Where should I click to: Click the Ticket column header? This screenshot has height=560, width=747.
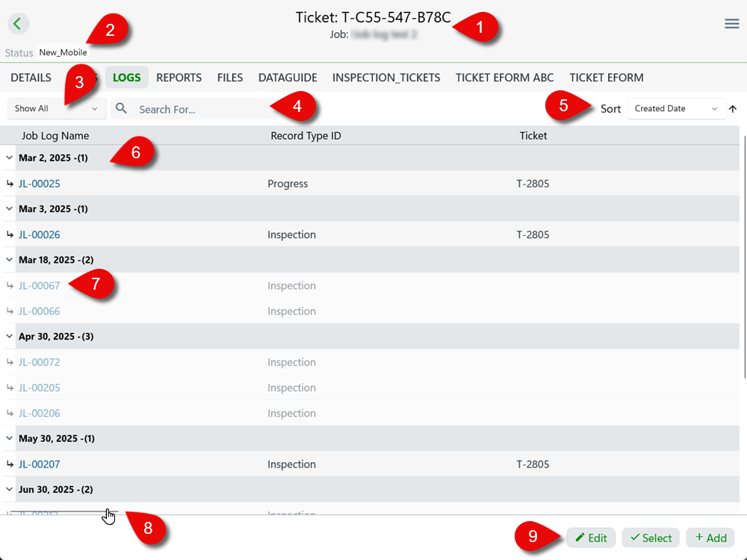click(x=533, y=136)
